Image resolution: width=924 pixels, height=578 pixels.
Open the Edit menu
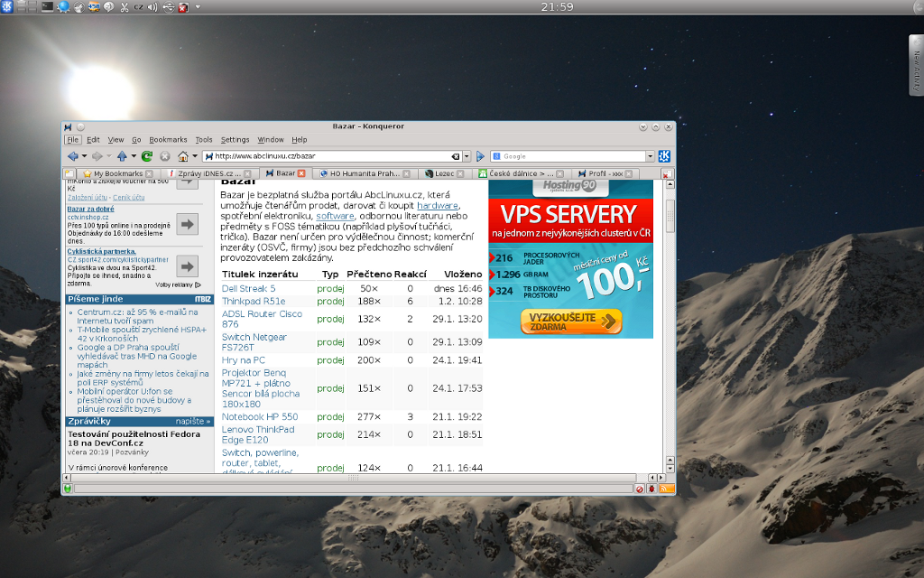(93, 140)
